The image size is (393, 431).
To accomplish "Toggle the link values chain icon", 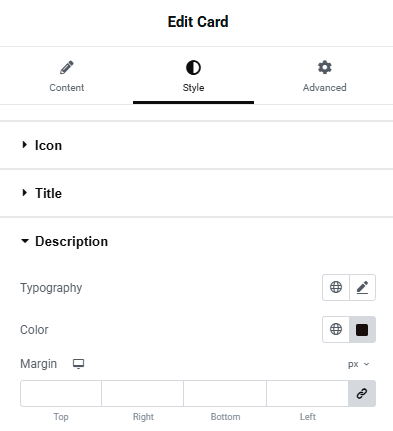I will coord(362,393).
